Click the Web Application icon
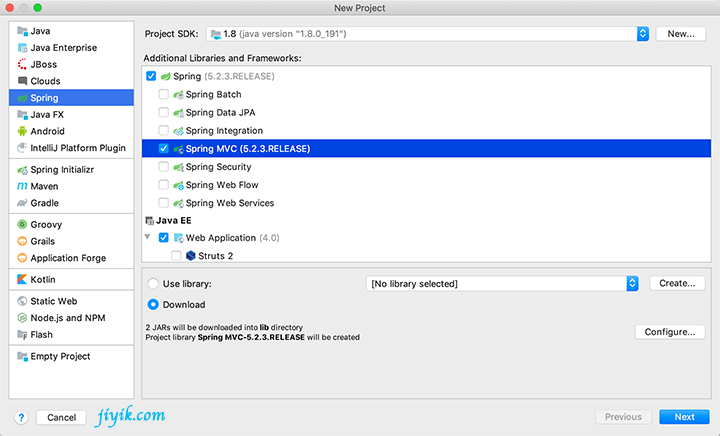Screen dimensions: 720x436 (x=178, y=238)
